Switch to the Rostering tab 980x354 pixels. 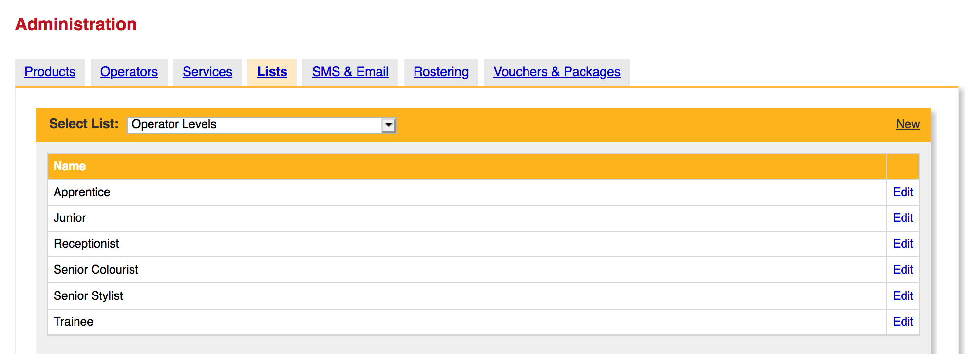(x=441, y=72)
